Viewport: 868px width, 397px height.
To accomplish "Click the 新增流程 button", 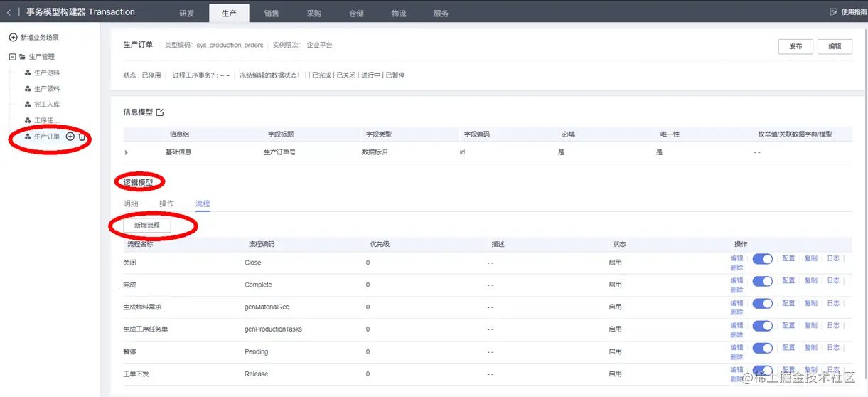I will [x=147, y=225].
